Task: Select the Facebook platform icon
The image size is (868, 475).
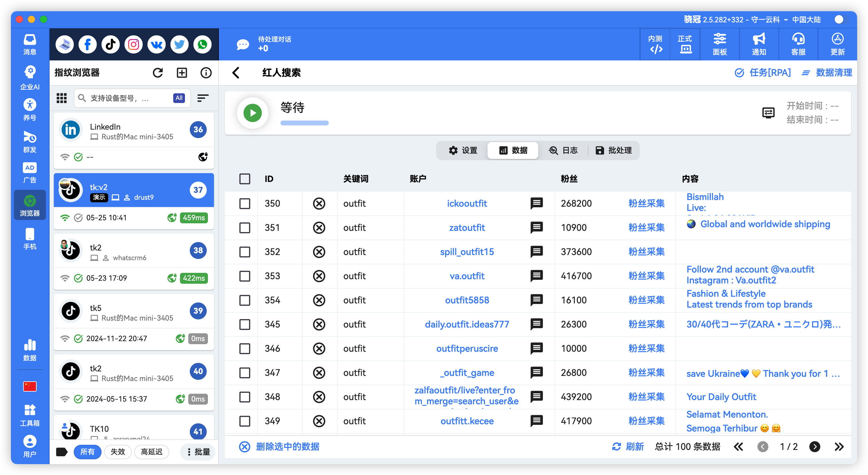Action: [88, 44]
